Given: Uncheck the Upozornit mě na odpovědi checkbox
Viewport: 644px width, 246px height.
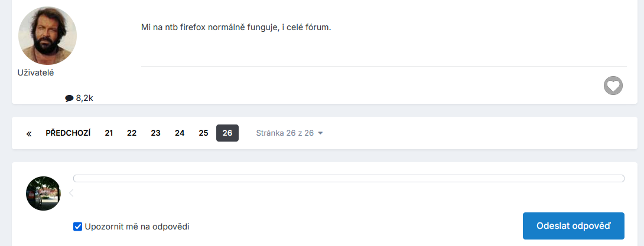Looking at the screenshot, I should (x=77, y=226).
